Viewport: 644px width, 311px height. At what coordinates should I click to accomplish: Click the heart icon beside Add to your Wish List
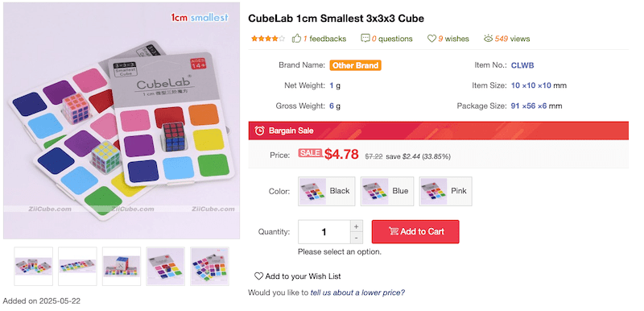click(x=258, y=276)
